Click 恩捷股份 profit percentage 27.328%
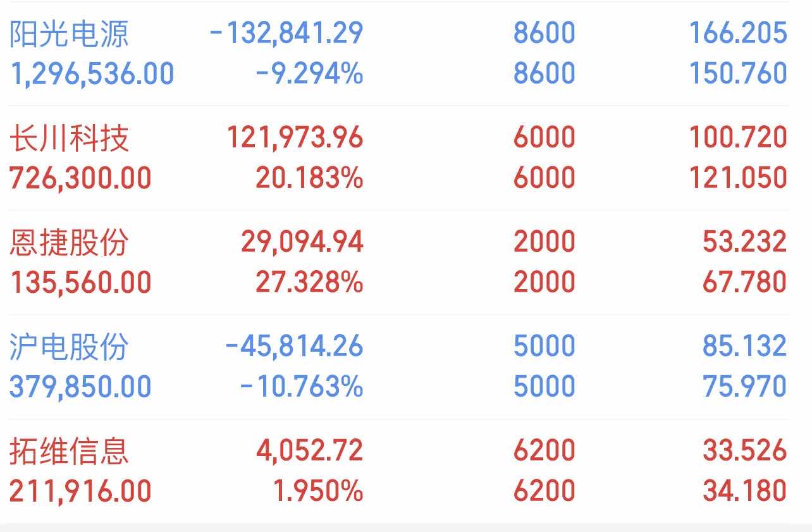The image size is (812, 532). pyautogui.click(x=309, y=282)
